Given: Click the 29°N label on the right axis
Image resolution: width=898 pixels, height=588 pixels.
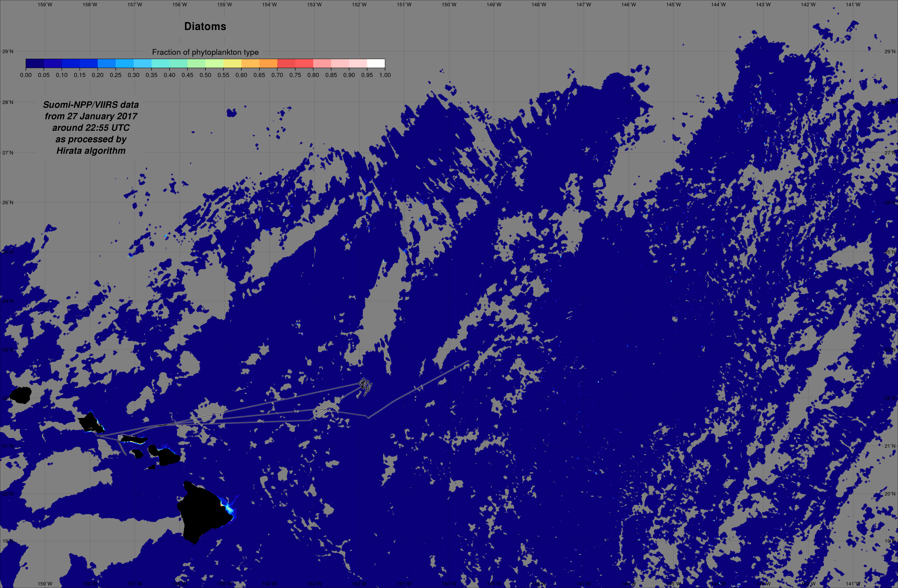Looking at the screenshot, I should 890,51.
